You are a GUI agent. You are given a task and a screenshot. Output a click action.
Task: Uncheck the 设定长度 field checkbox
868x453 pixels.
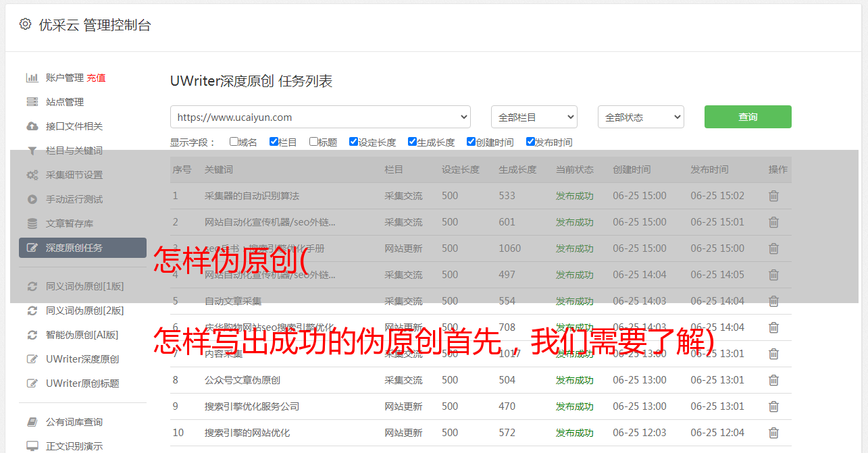point(353,142)
